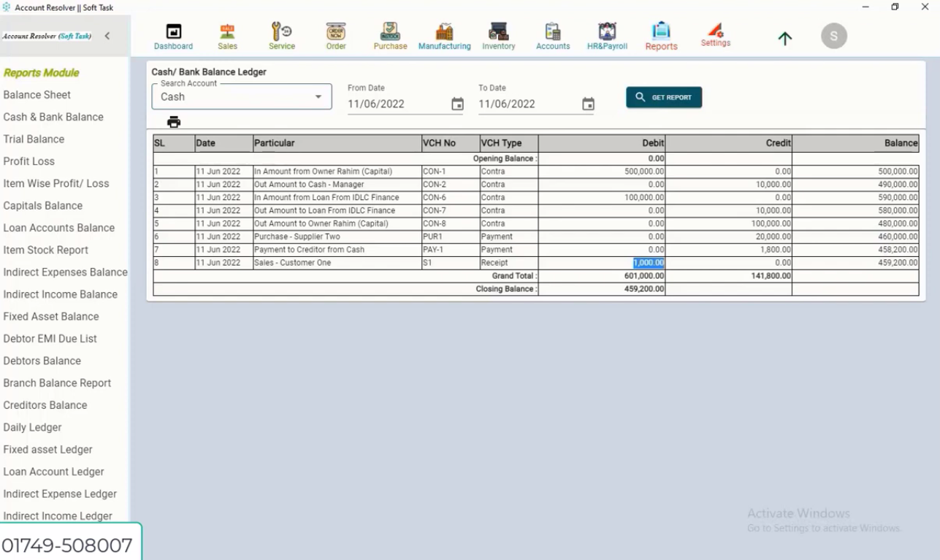Collapse the Account Resolver sidebar
Screen dimensions: 940x560
pyautogui.click(x=107, y=34)
